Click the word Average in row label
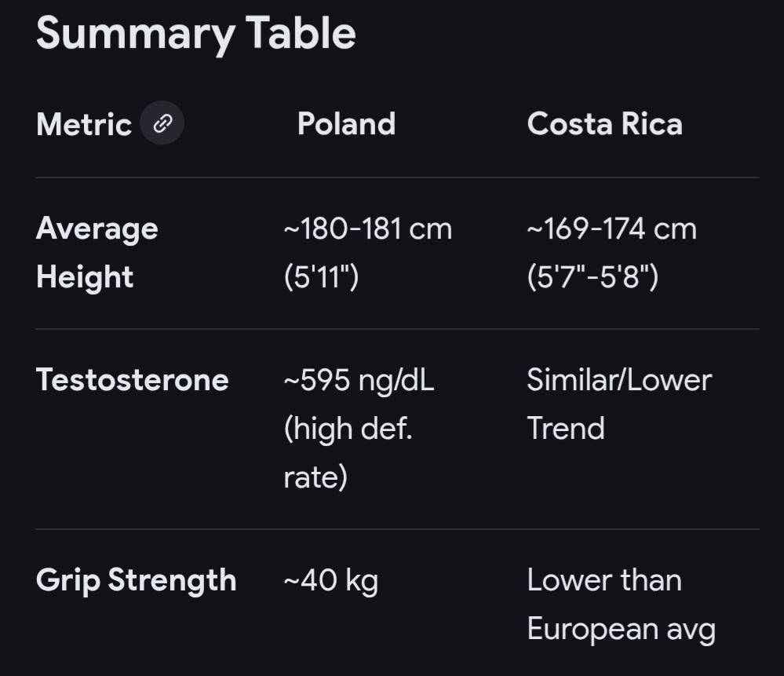Viewport: 784px width, 676px height. click(x=97, y=228)
